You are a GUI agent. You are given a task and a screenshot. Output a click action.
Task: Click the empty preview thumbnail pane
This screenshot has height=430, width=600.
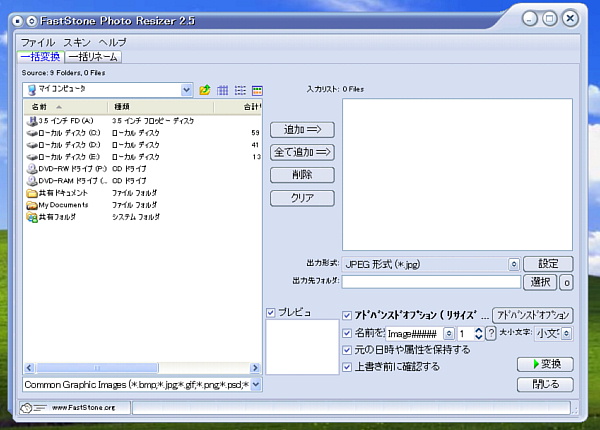[302, 347]
